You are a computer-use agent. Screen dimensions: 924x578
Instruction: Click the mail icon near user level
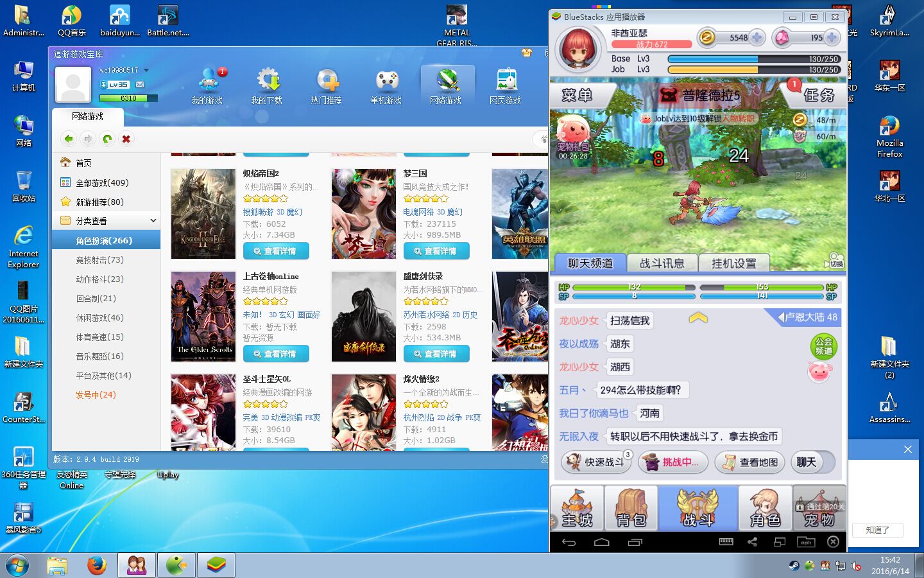pos(140,84)
